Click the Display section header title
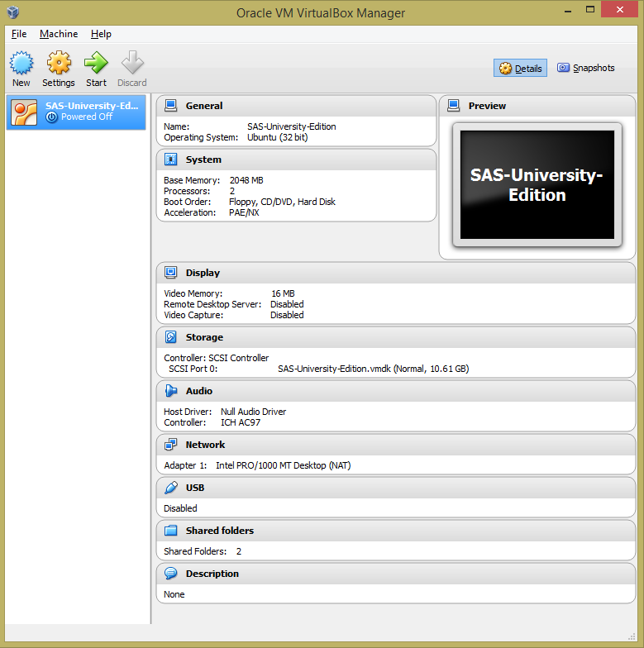The image size is (644, 648). [x=203, y=273]
